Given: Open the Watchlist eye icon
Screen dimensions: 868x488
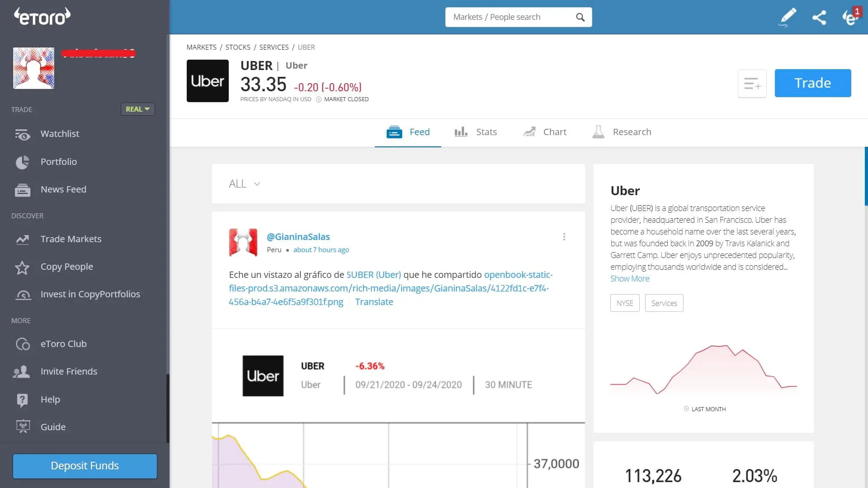Looking at the screenshot, I should (22, 134).
